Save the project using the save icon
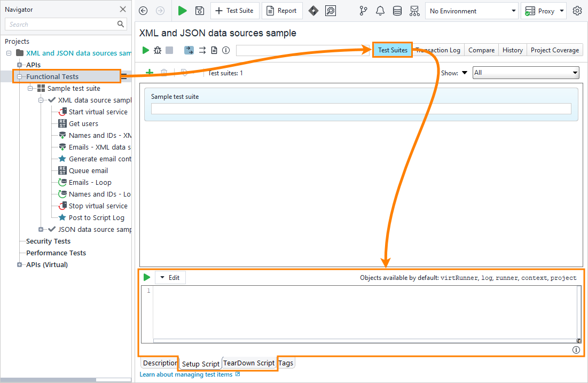Screen dimensions: 588x383 (199, 10)
